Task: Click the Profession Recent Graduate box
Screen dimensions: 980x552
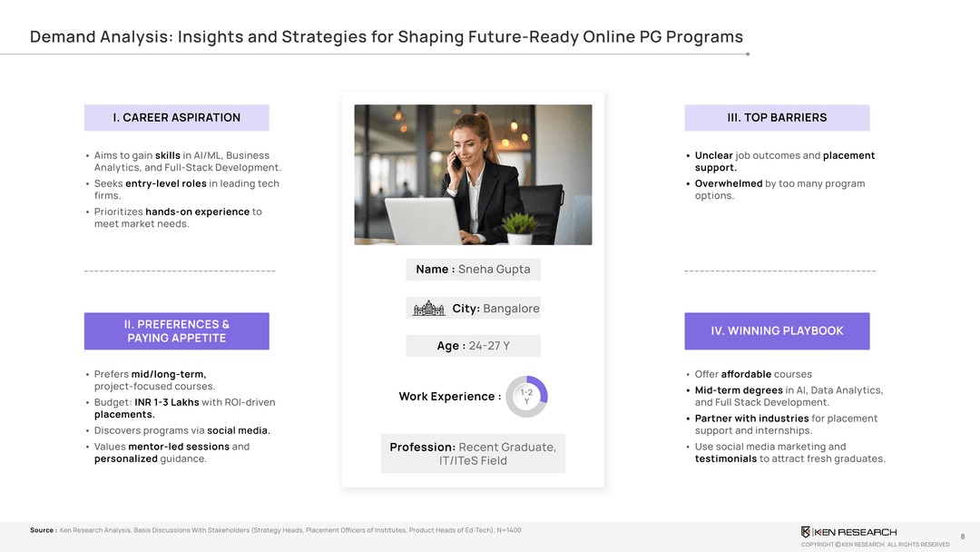Action: pyautogui.click(x=473, y=454)
